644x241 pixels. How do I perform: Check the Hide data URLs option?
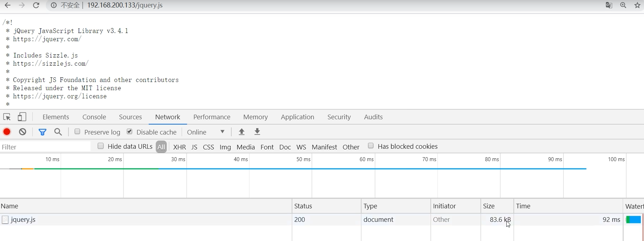pyautogui.click(x=101, y=146)
